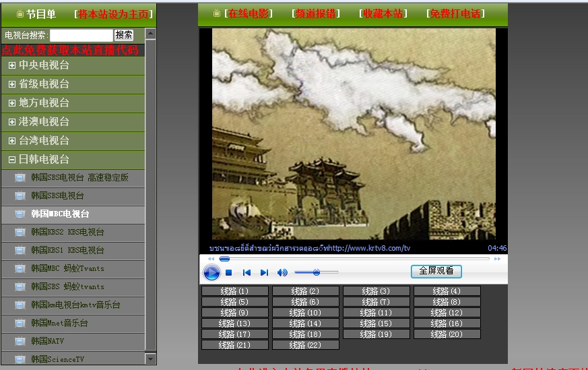
Task: Click TV icon beside 韩国SBS 蚂蚁tvants
Action: coord(20,286)
